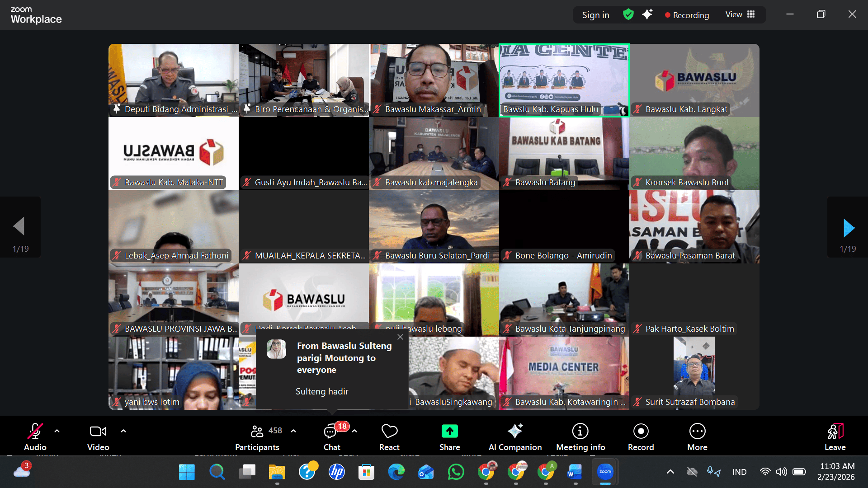Click the AI sparkle icon in top bar
The width and height of the screenshot is (868, 488).
coord(647,14)
